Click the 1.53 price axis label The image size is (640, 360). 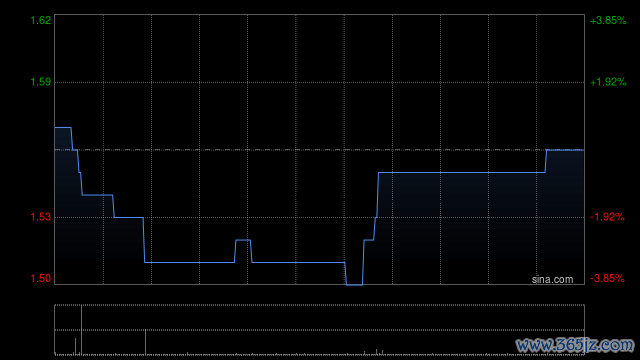(41, 217)
